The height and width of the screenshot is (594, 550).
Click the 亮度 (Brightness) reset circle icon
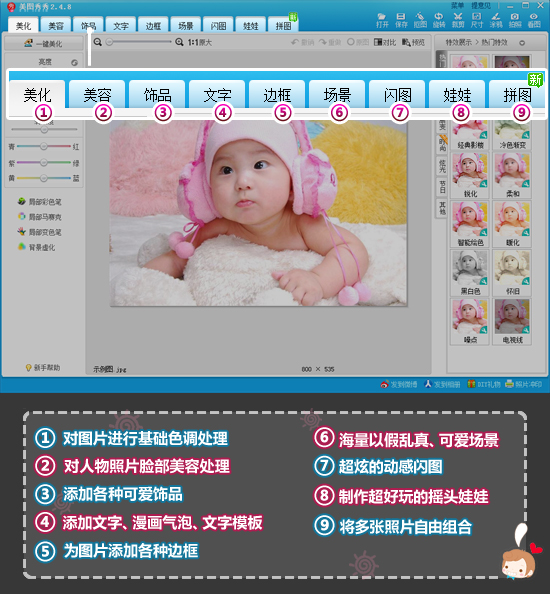(x=74, y=63)
